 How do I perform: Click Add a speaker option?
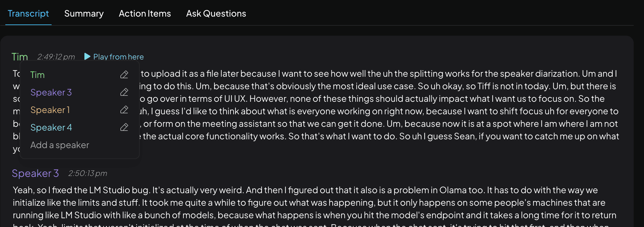60,145
